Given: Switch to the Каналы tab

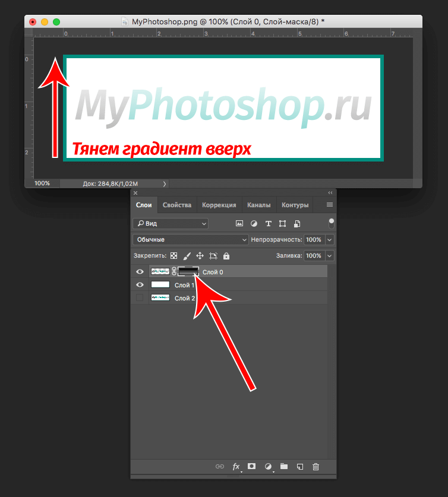Looking at the screenshot, I should point(258,205).
